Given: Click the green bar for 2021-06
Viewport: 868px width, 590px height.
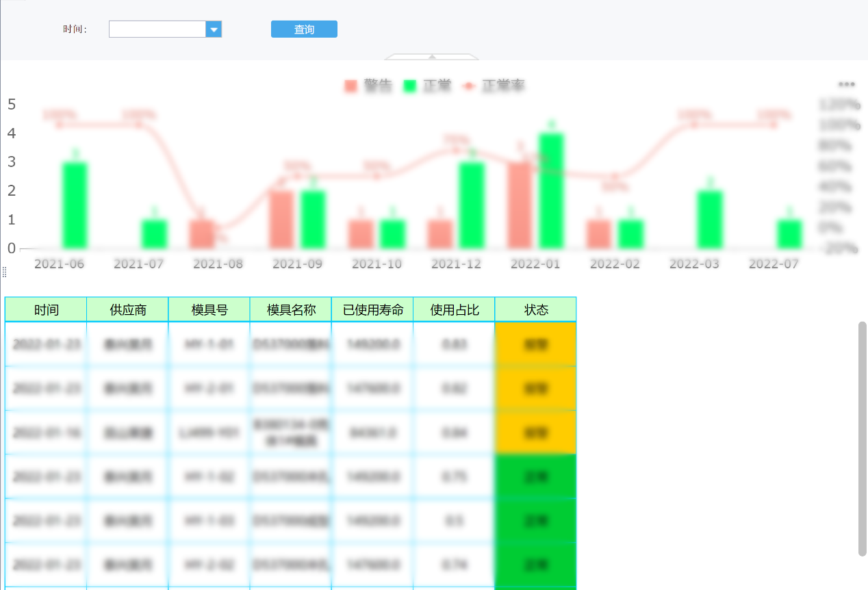Looking at the screenshot, I should click(x=75, y=205).
